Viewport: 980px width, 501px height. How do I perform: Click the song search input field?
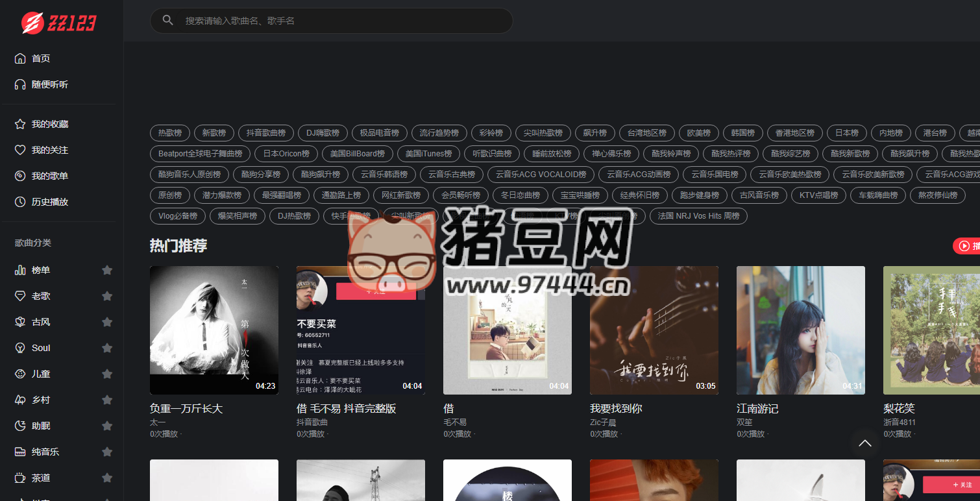332,21
